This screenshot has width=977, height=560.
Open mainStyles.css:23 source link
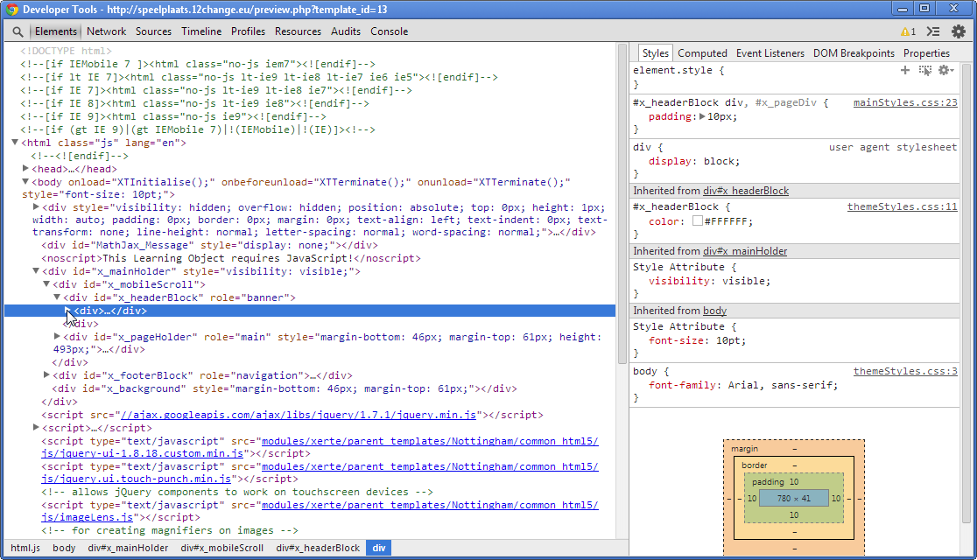point(905,102)
